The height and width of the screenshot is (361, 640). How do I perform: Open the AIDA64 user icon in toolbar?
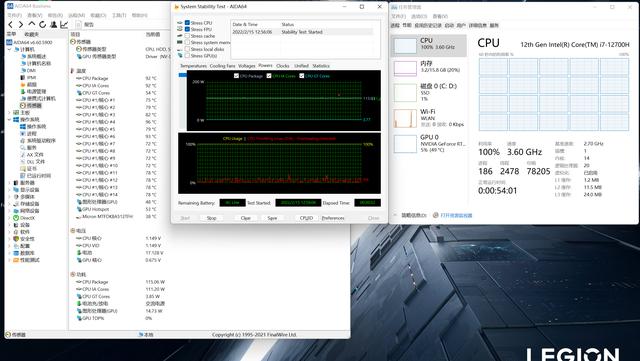(x=53, y=25)
